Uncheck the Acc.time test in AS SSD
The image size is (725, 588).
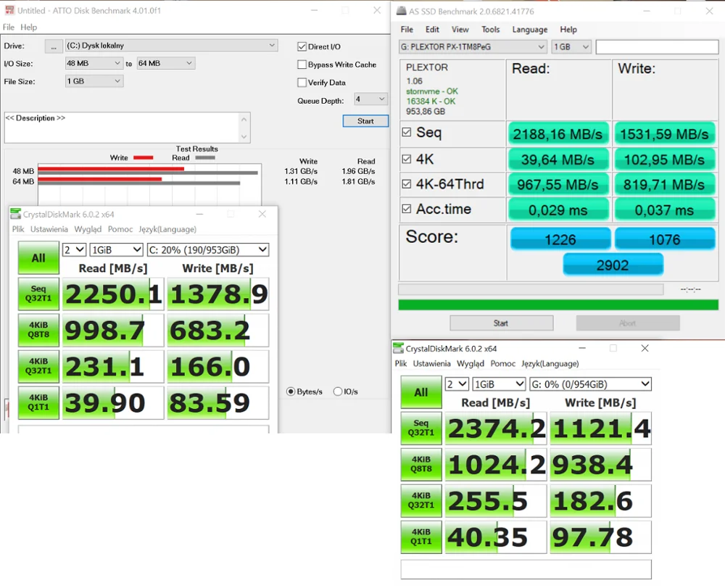click(x=407, y=209)
